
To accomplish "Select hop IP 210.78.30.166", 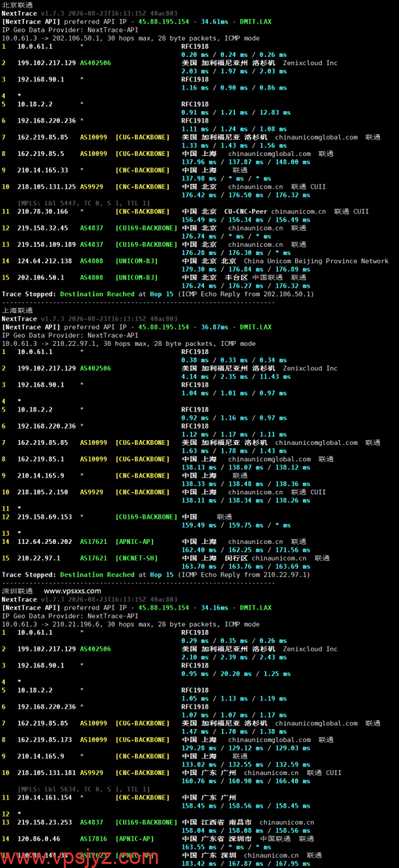I will click(x=43, y=212).
